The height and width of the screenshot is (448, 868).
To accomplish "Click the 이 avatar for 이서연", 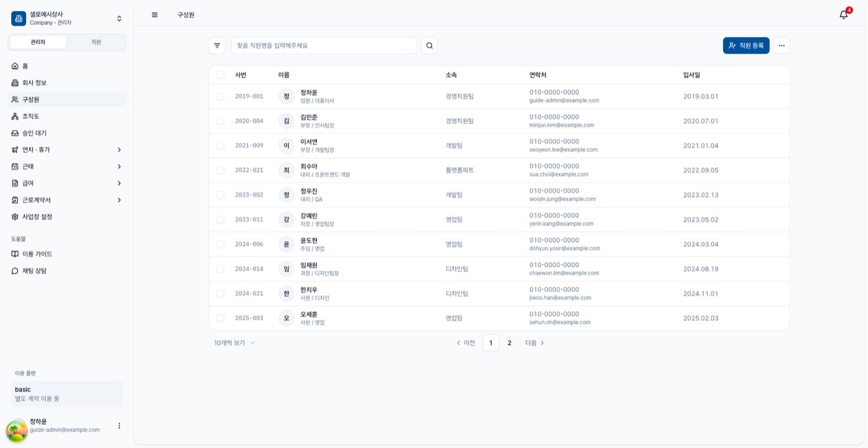I will point(286,146).
